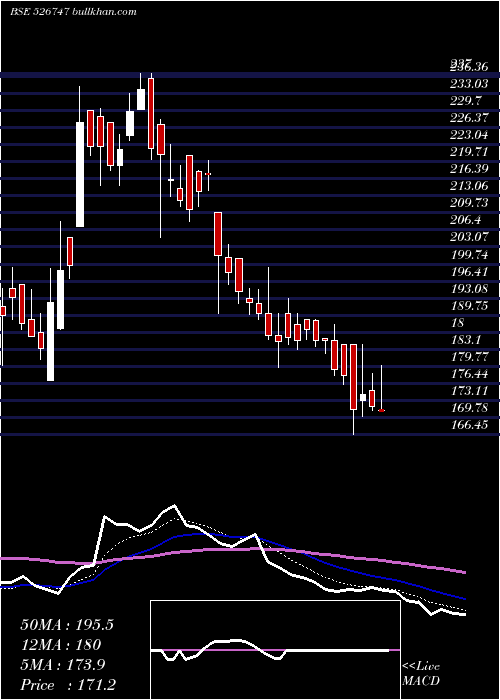The width and height of the screenshot is (500, 700).
Task: Click the 12MA : 180 readout
Action: 61,645
